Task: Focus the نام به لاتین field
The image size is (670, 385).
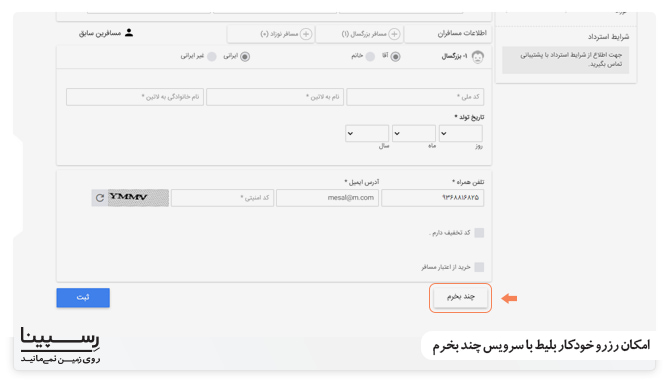Action: [275, 97]
